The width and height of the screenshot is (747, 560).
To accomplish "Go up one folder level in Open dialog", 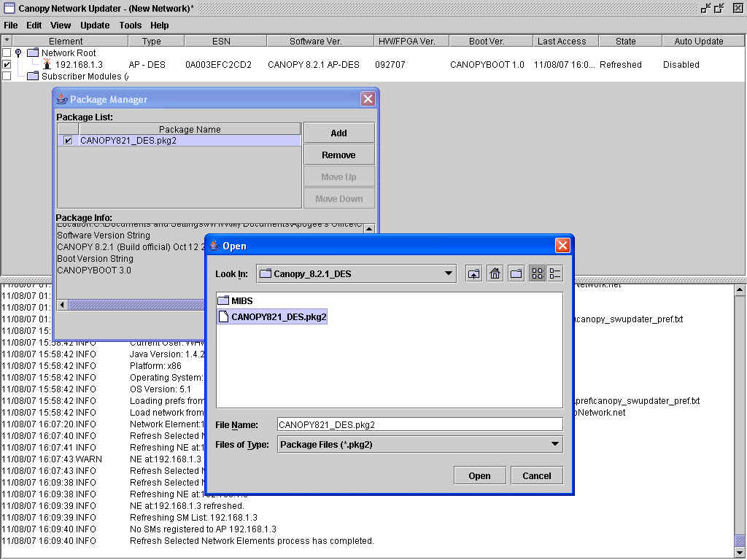I will click(474, 273).
